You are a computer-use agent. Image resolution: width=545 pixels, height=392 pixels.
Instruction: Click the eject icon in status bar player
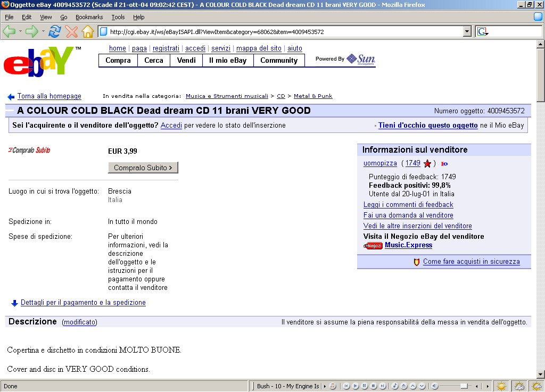[x=404, y=386]
